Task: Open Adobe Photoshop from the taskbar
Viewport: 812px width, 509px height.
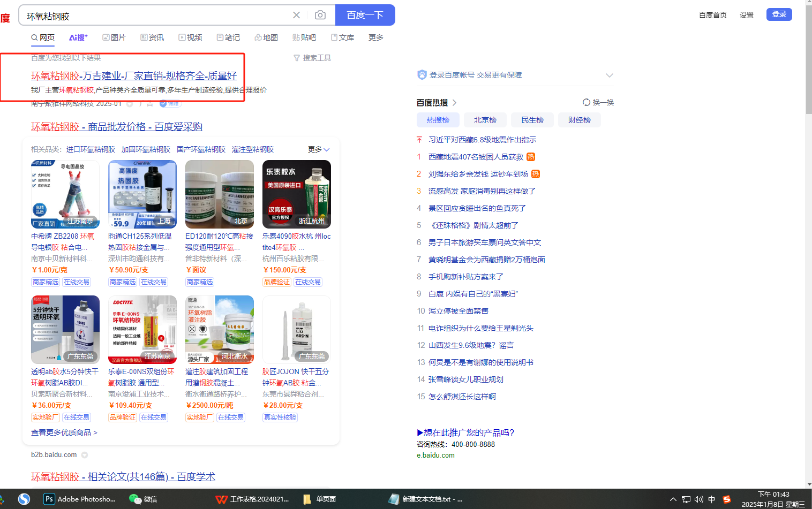Action: 79,499
